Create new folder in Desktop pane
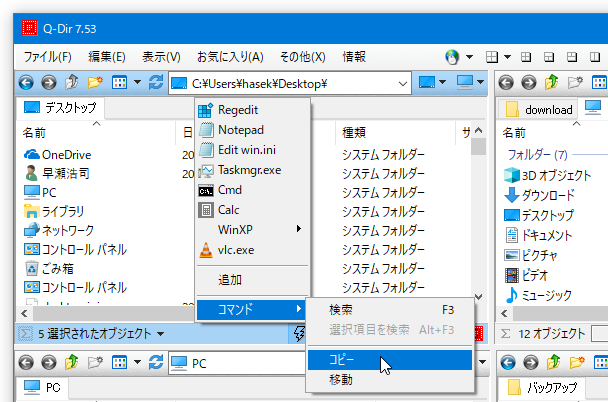 tap(95, 83)
